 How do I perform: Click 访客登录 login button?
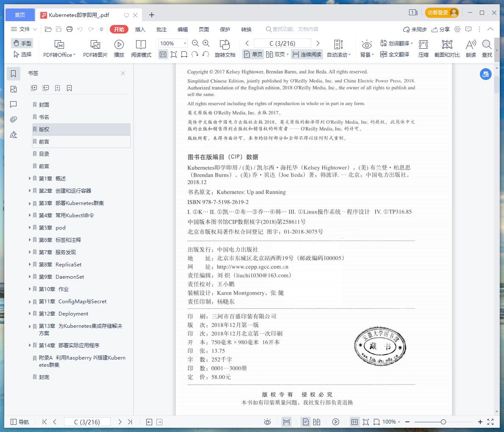(x=442, y=13)
